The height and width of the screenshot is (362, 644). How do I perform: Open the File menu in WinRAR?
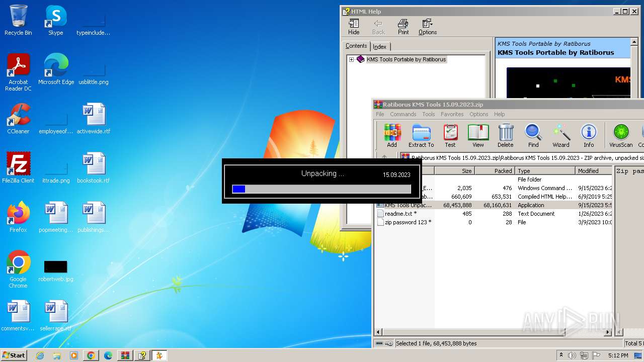[380, 114]
